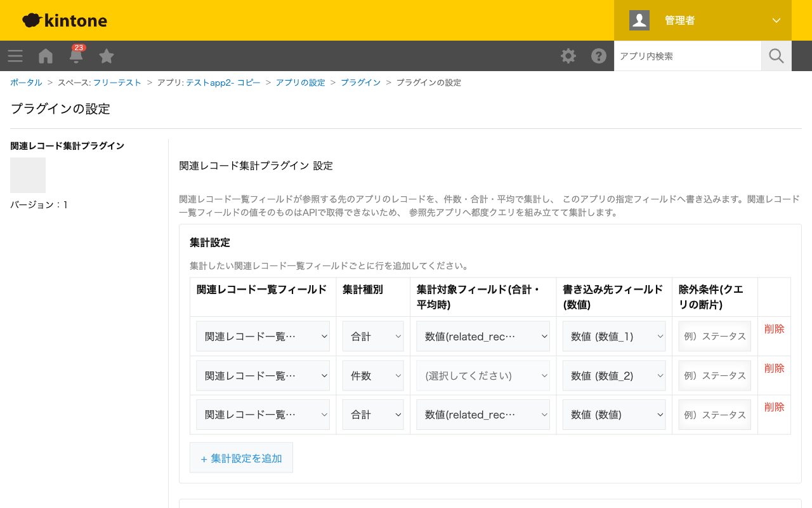The height and width of the screenshot is (508, 812).
Task: Focus the アプリ内検索 search field
Action: 688,56
